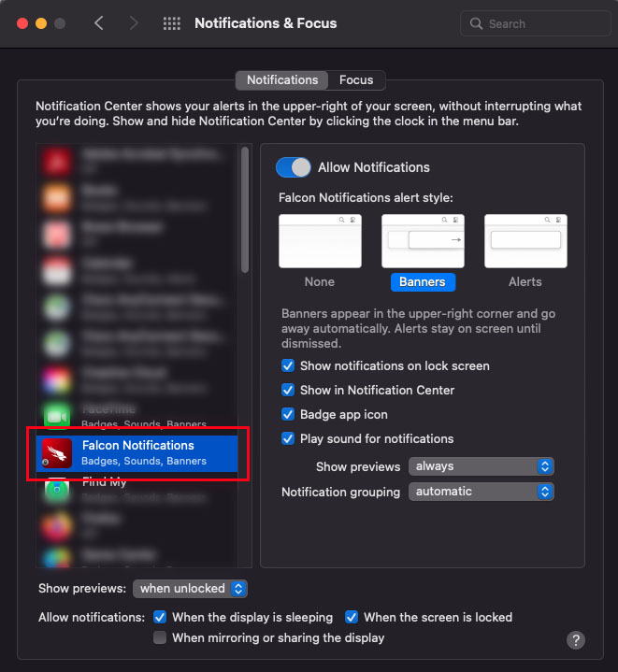Open help with the question mark button

576,640
